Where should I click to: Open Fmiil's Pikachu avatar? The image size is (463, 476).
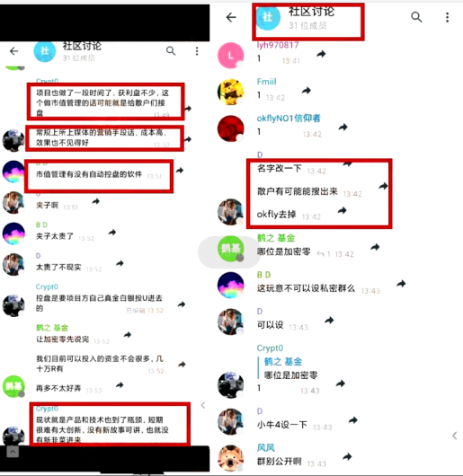pyautogui.click(x=231, y=92)
